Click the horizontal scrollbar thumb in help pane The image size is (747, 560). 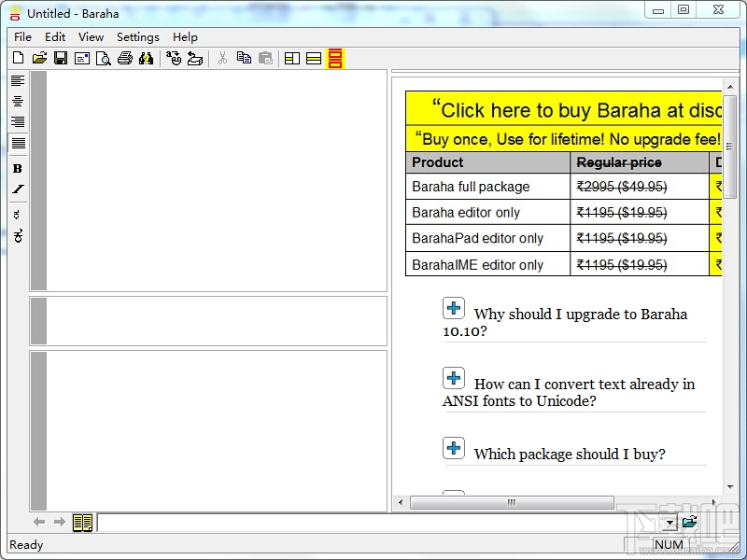[x=512, y=502]
